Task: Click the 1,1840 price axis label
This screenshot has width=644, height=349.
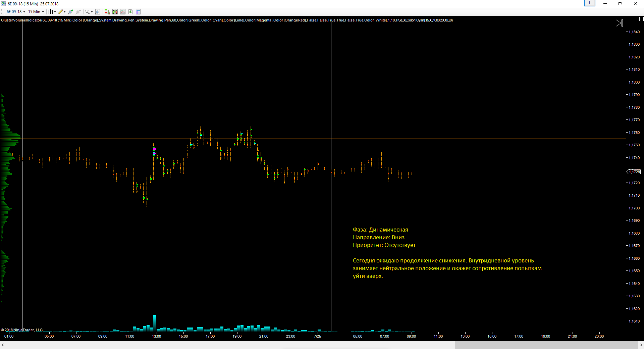Action: click(x=634, y=32)
